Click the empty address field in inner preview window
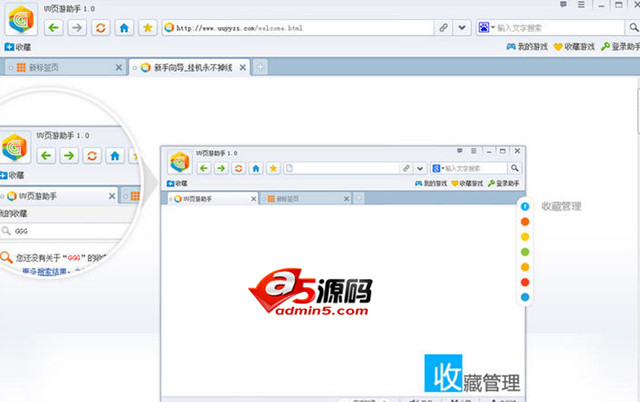Screen dimensions: 640x402 click(341, 168)
